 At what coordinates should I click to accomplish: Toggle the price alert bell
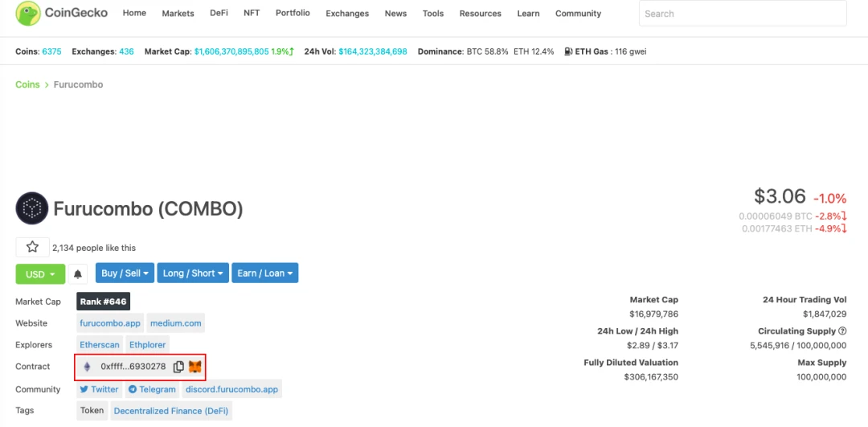tap(78, 274)
